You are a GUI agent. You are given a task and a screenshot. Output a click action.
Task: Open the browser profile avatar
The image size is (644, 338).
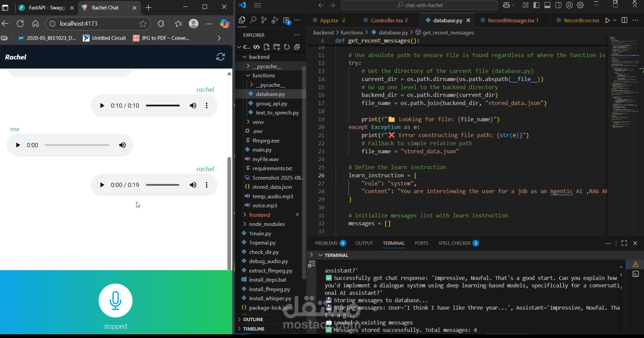(193, 24)
